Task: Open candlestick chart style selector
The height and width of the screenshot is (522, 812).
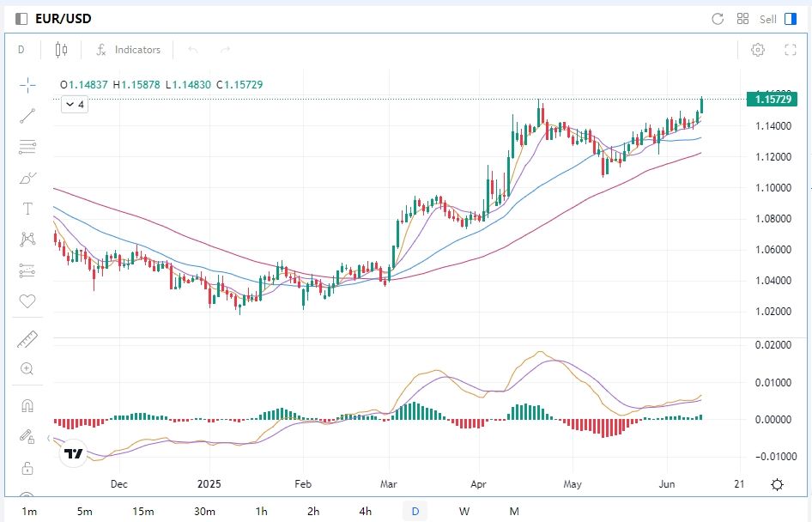Action: (x=61, y=50)
